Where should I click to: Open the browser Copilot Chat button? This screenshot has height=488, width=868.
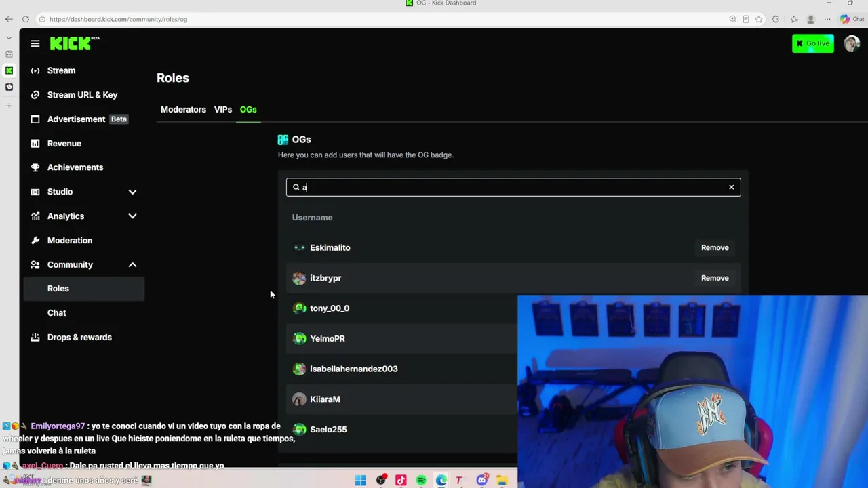(852, 19)
